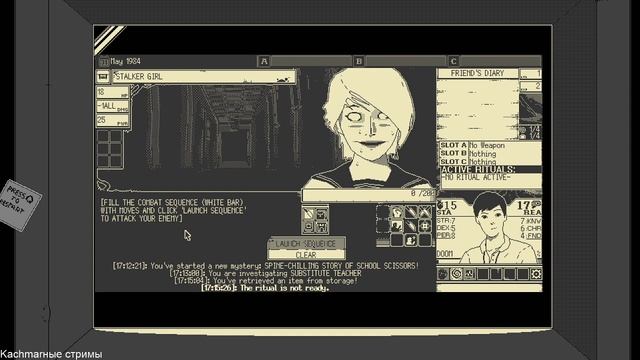Click the '4 FND' stat

point(531,236)
